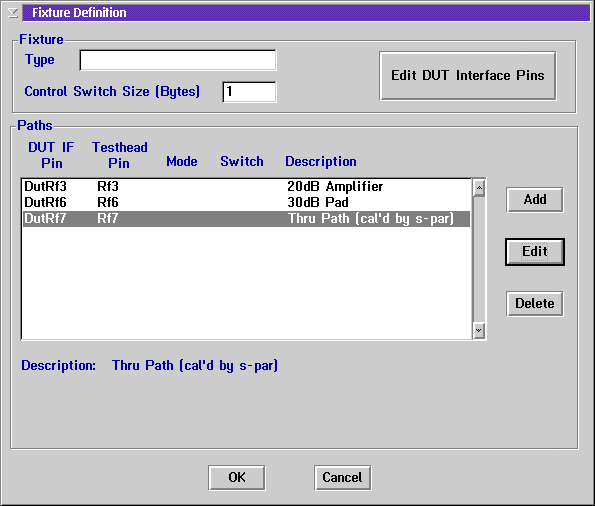Screen dimensions: 595x506
Task: Delete the selected path
Action: pyautogui.click(x=535, y=304)
